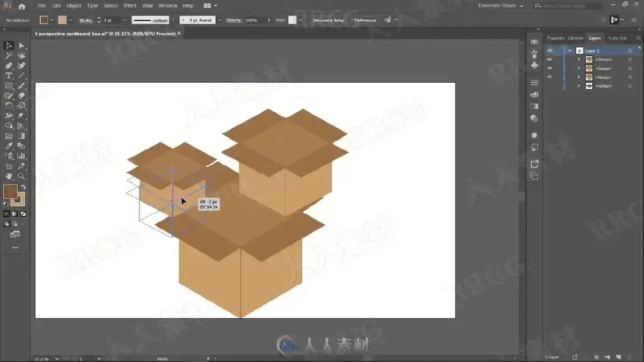The image size is (644, 362).
Task: Open the Effect menu
Action: (x=130, y=6)
